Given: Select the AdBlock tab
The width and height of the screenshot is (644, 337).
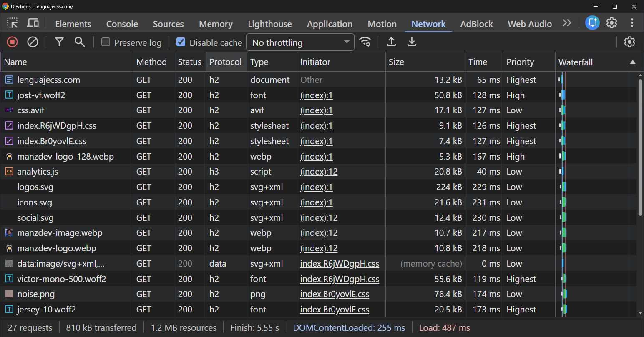Looking at the screenshot, I should [x=476, y=24].
